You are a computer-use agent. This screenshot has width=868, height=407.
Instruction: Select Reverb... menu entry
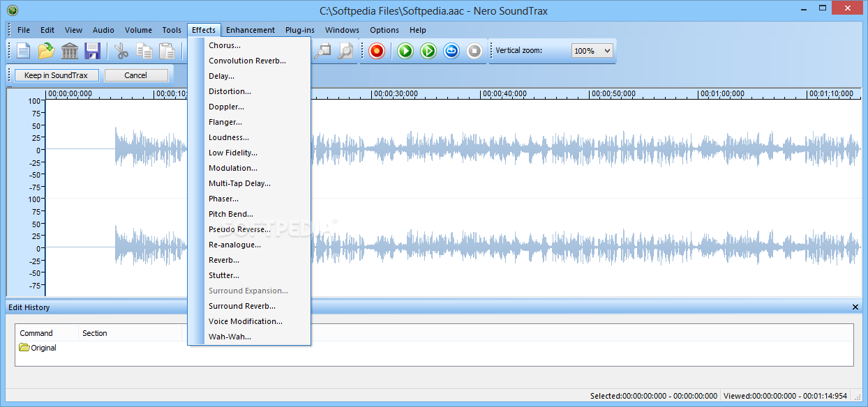[x=249, y=260]
